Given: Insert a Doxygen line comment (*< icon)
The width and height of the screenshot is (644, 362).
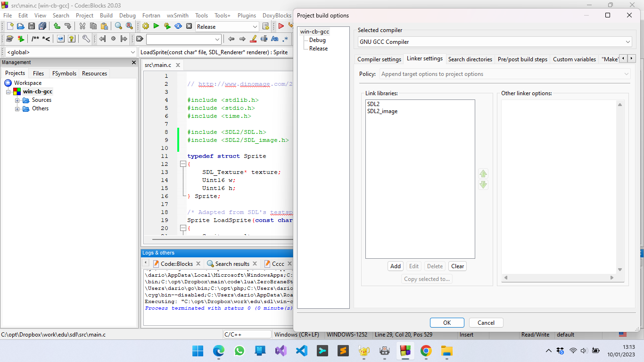Looking at the screenshot, I should (46, 39).
